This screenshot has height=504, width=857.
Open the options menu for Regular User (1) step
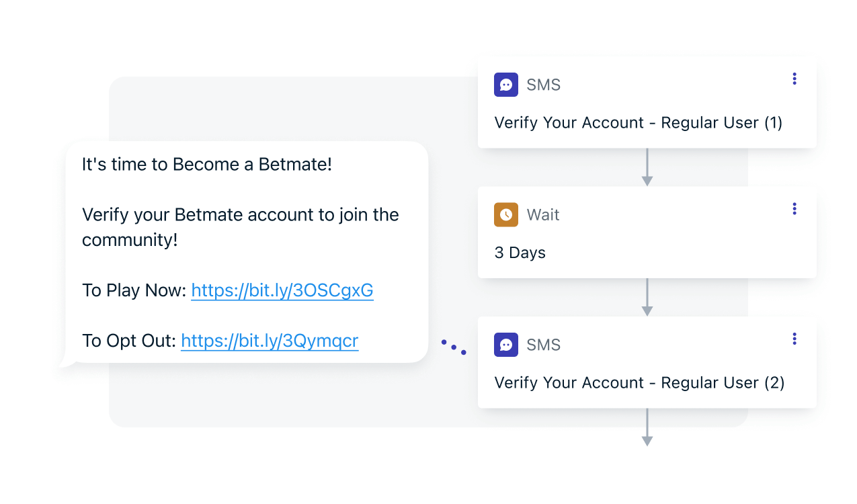pos(794,79)
